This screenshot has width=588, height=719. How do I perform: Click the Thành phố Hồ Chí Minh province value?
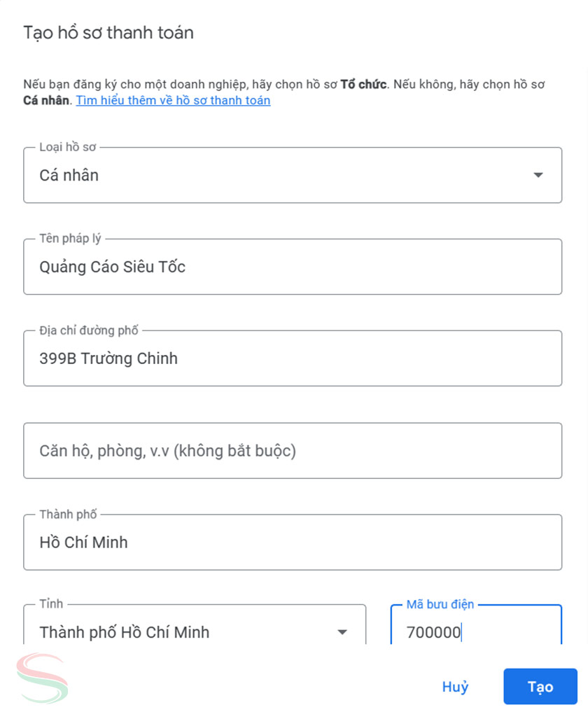point(125,632)
